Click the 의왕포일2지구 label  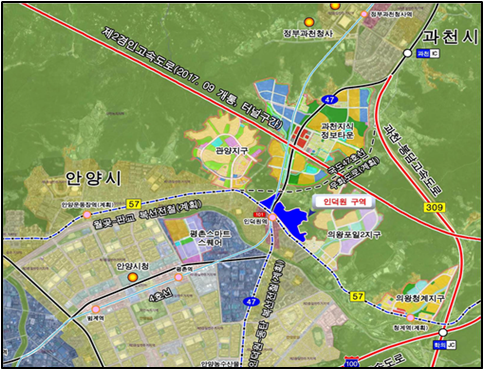pos(354,234)
